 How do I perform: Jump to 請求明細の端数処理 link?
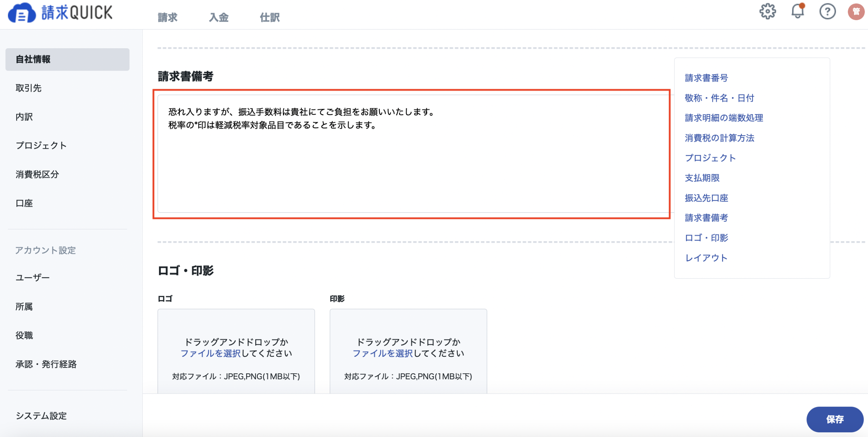tap(724, 118)
